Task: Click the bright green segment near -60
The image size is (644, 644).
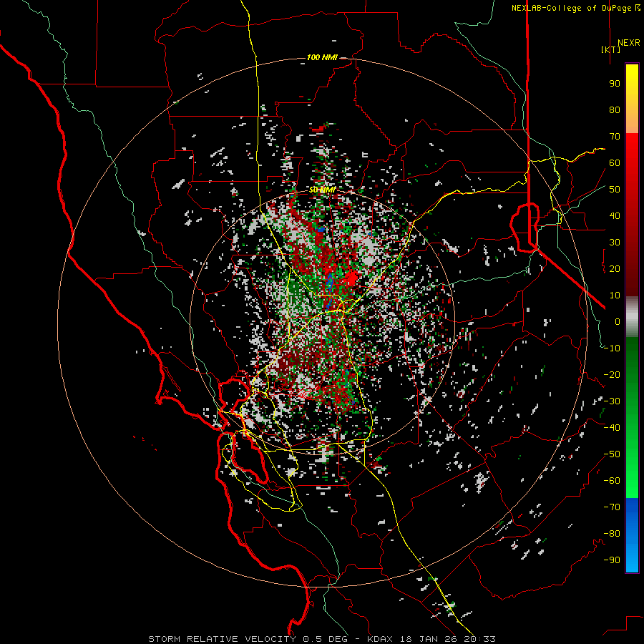Action: tap(632, 484)
